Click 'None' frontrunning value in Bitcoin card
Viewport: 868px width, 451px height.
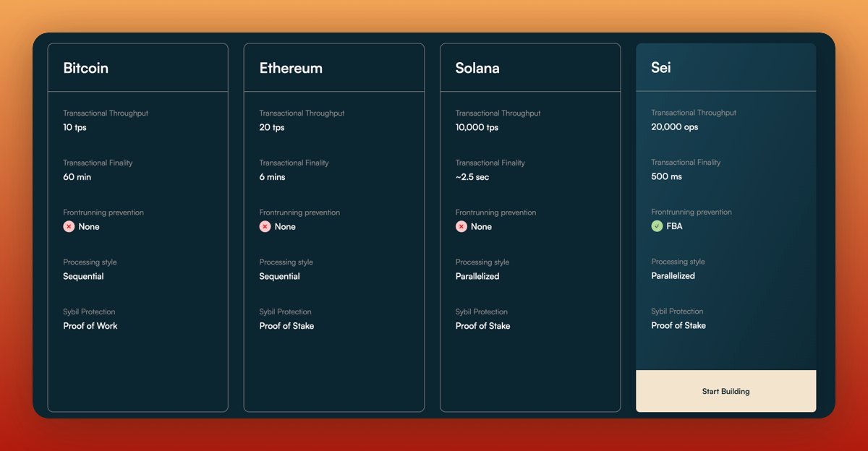pos(89,226)
